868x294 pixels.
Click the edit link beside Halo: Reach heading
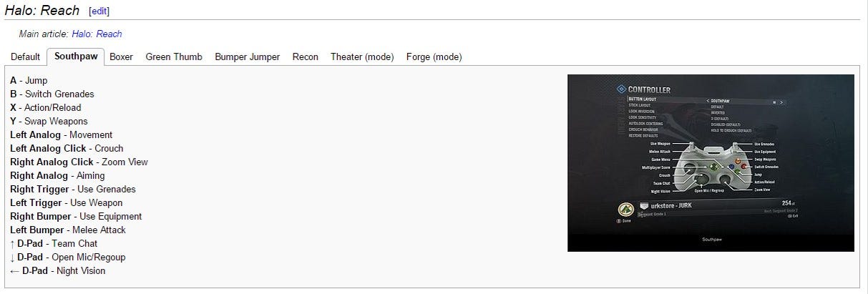99,11
